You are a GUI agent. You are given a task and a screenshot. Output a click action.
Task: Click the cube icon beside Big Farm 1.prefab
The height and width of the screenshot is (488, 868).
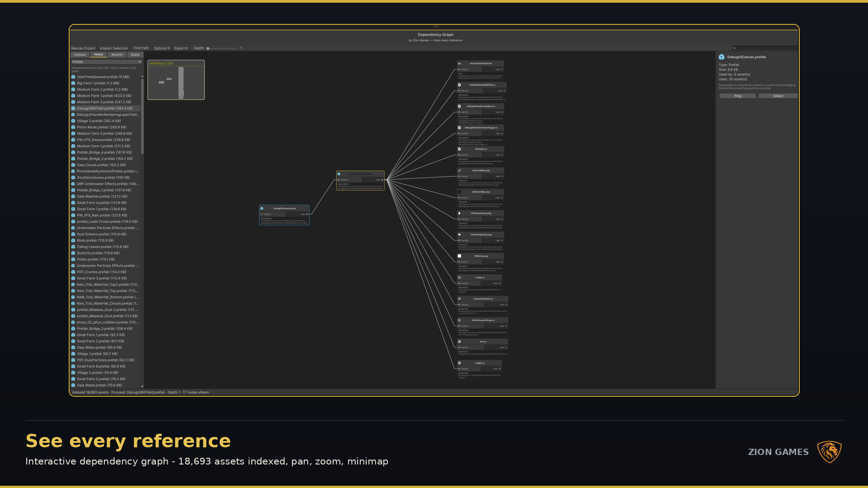pos(73,83)
